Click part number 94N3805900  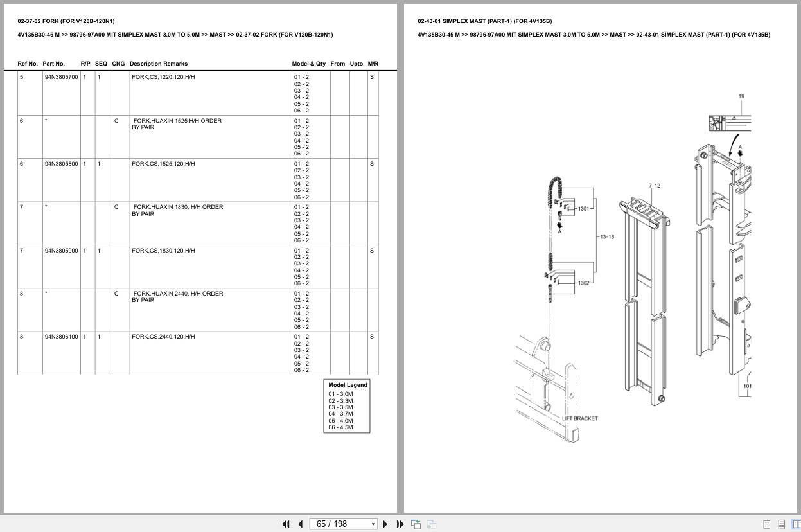coord(61,251)
